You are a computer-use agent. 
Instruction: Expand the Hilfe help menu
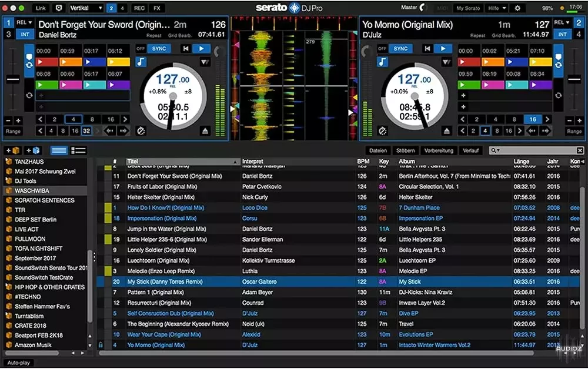point(497,8)
